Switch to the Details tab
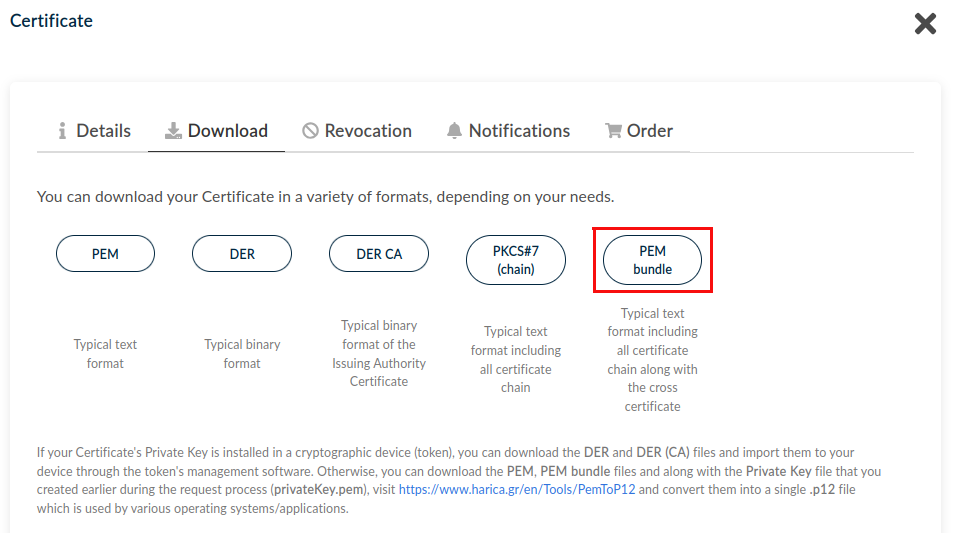 103,131
